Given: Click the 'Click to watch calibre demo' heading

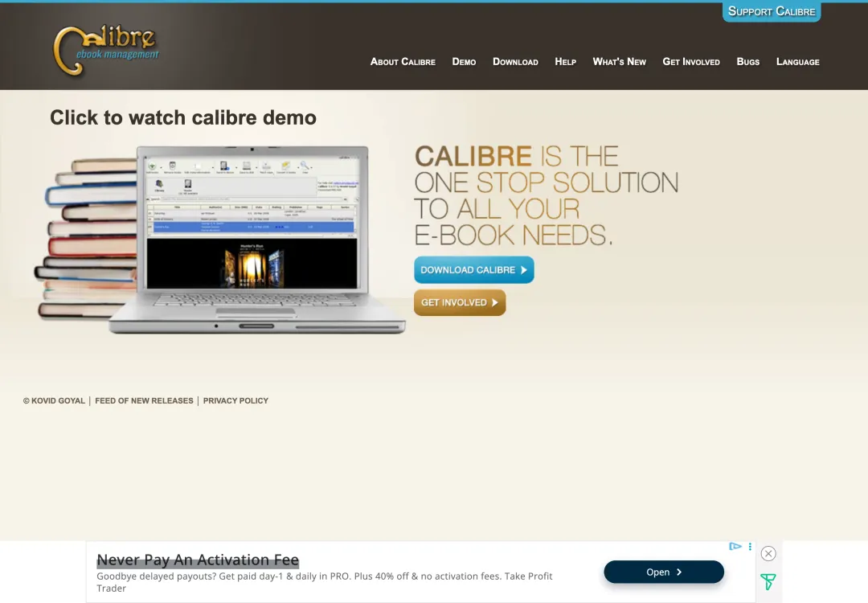Looking at the screenshot, I should pos(183,118).
